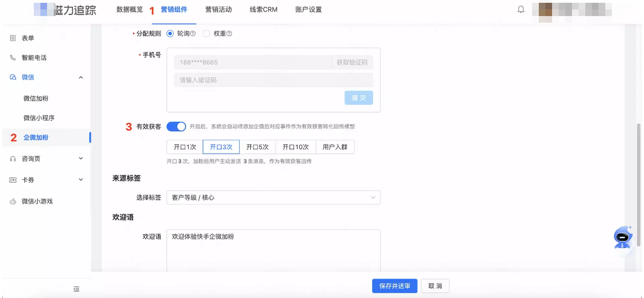Click the 微信 chat icon in sidebar
This screenshot has height=298, width=644.
click(x=13, y=78)
